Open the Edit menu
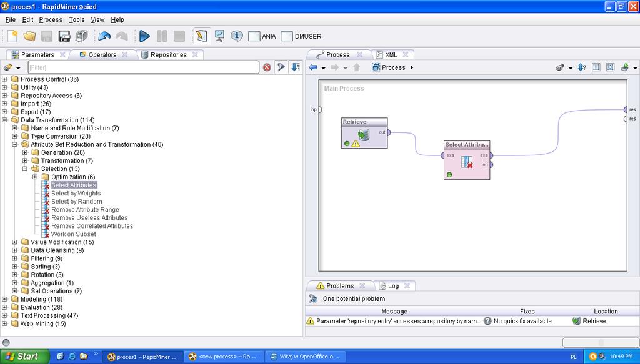The width and height of the screenshot is (640, 364). click(27, 19)
